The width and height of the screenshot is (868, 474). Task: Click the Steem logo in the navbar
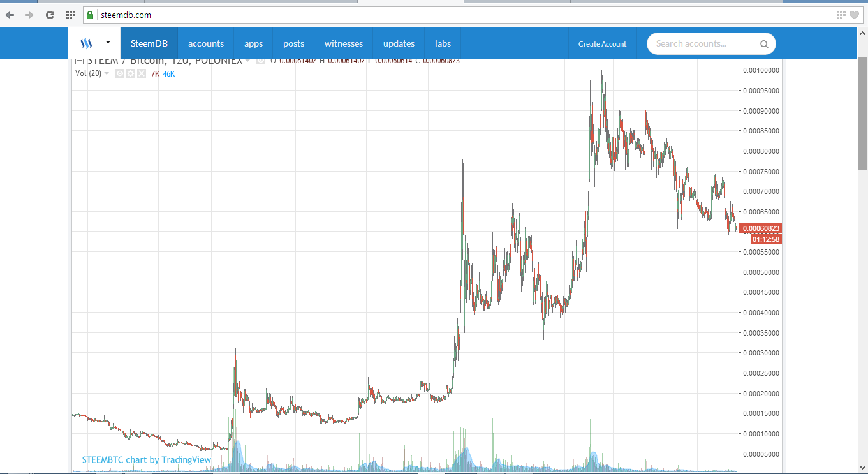click(87, 43)
